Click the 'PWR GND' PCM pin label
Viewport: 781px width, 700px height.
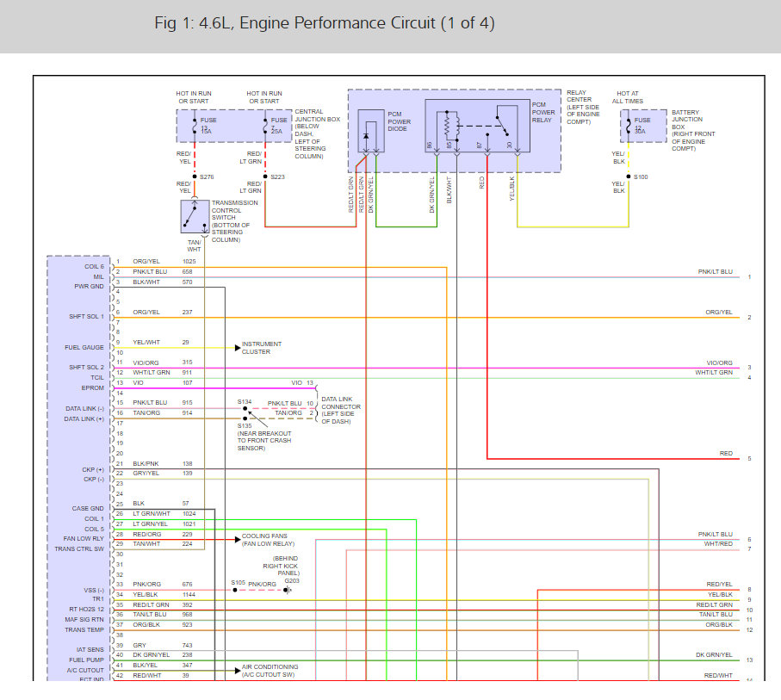[x=90, y=287]
